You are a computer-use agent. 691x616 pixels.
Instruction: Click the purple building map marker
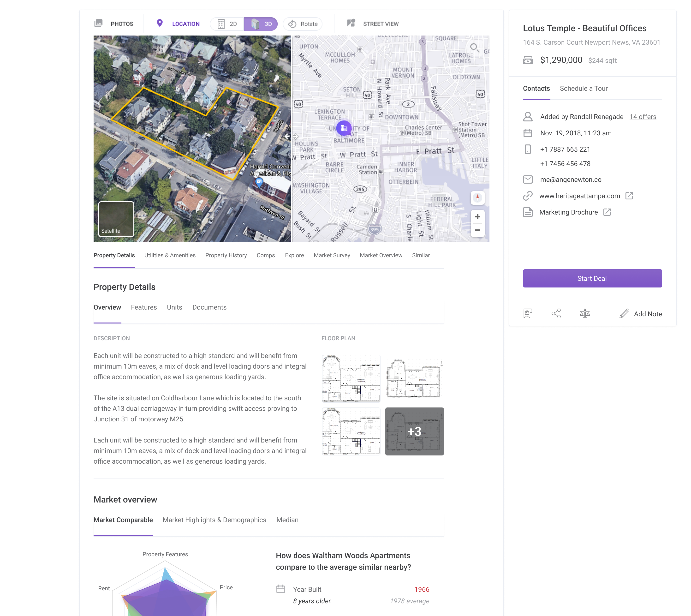click(344, 128)
